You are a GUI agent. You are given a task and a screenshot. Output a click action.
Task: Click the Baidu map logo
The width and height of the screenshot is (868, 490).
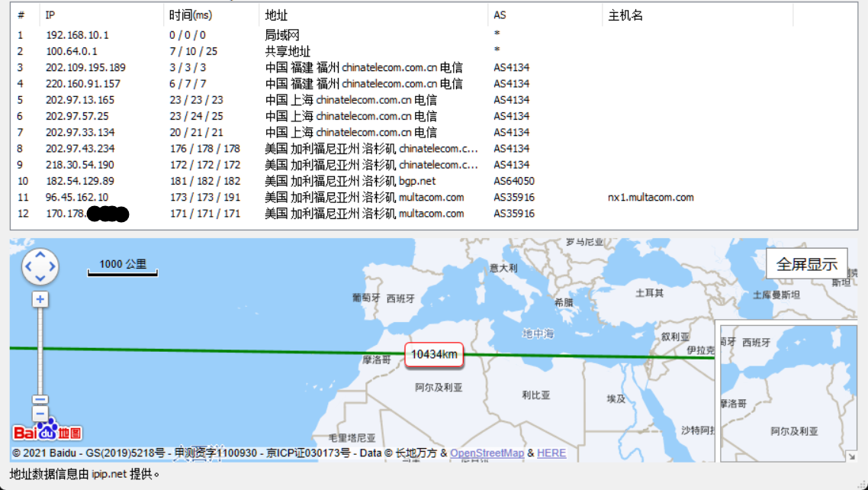pyautogui.click(x=47, y=432)
